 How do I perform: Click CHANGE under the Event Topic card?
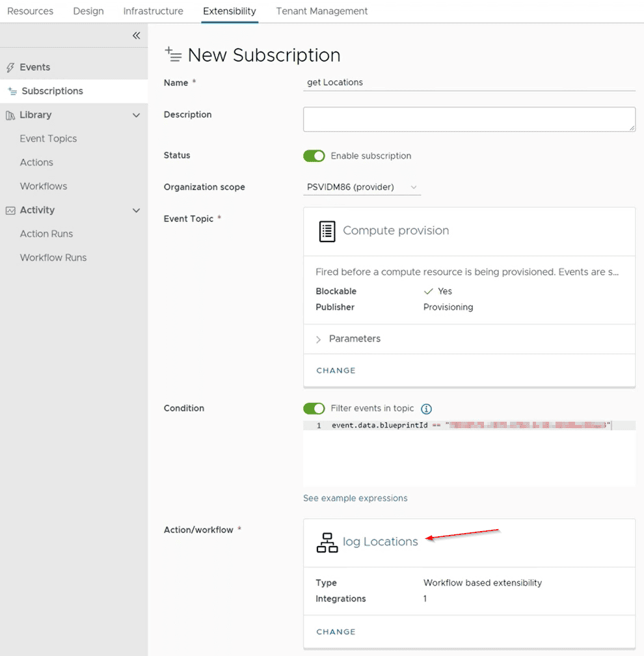coord(336,370)
